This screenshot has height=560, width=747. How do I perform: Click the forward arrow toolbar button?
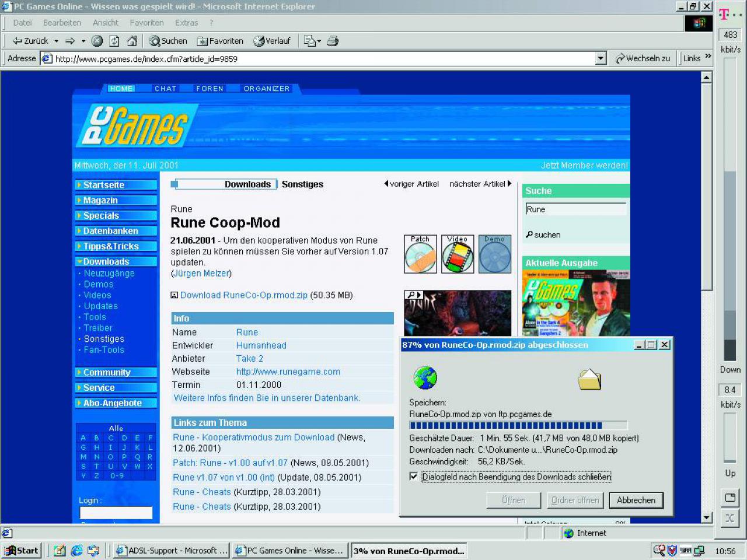70,41
